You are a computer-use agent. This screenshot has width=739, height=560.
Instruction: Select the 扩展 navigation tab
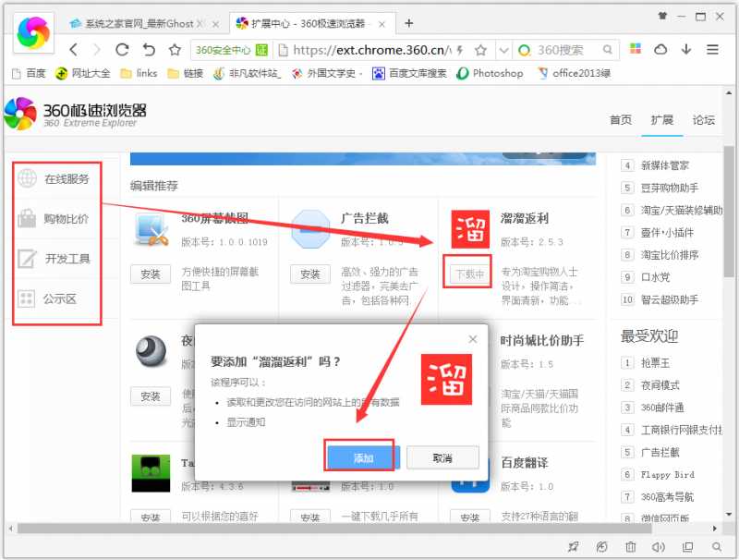tap(662, 120)
